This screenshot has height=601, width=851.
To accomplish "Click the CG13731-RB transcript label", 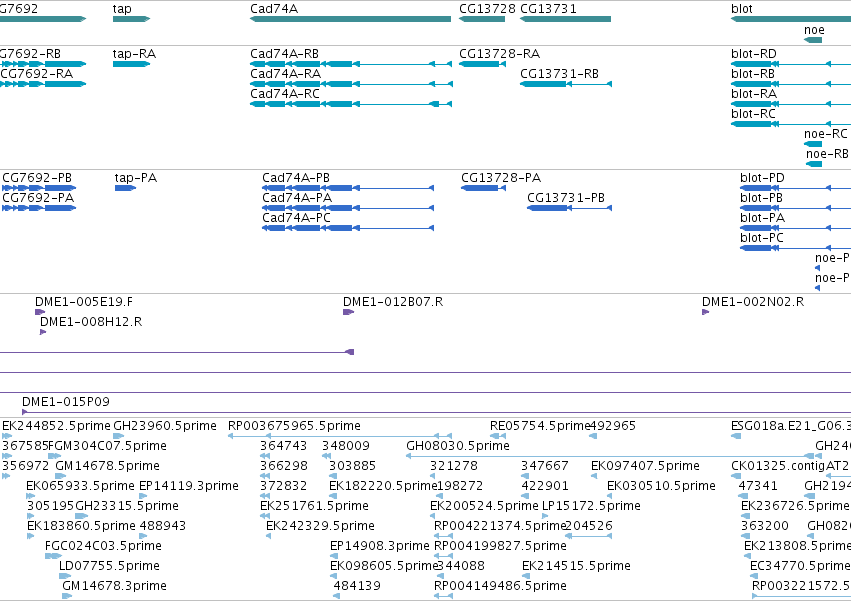I will (560, 73).
